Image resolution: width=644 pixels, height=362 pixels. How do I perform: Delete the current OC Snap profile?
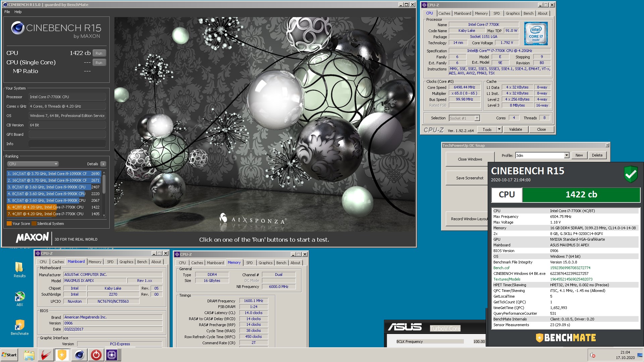(597, 155)
